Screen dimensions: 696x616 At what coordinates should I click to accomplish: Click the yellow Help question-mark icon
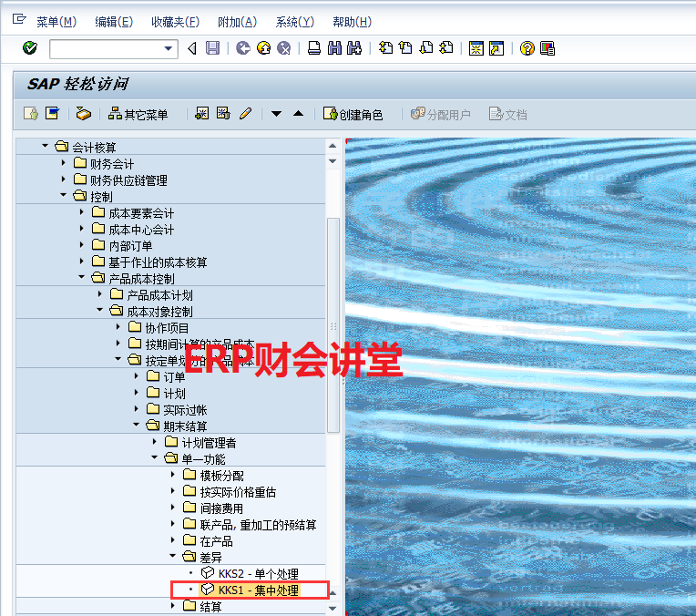(x=527, y=48)
